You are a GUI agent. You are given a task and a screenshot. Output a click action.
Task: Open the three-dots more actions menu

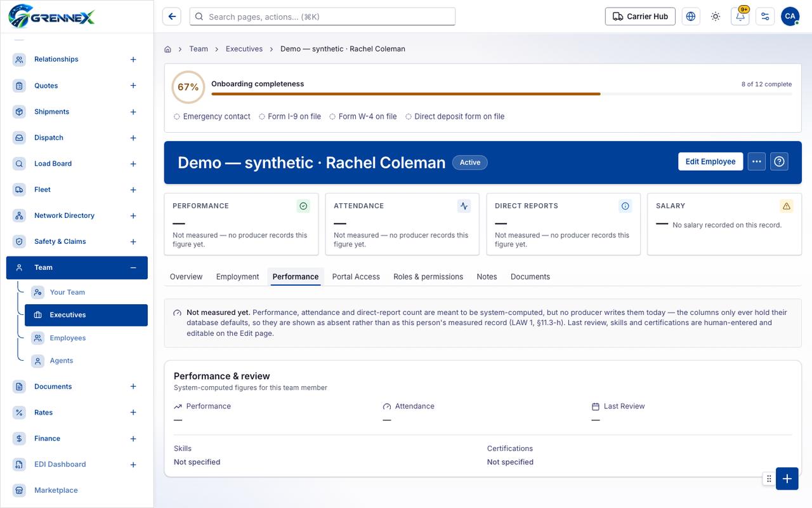pyautogui.click(x=757, y=162)
